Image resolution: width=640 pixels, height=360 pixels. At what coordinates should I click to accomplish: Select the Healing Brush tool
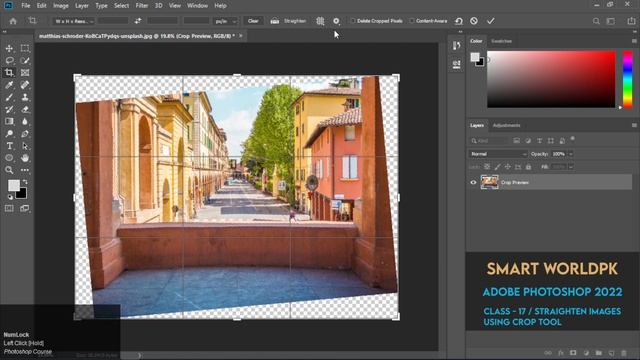(x=25, y=85)
